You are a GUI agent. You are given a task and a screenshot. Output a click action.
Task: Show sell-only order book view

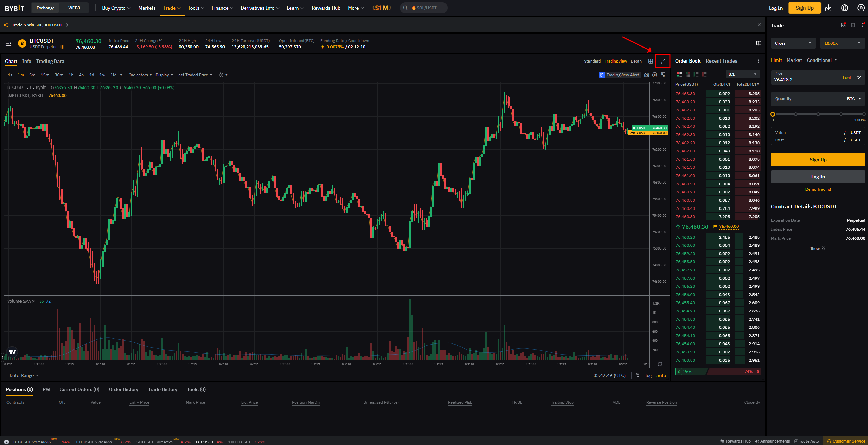(704, 74)
